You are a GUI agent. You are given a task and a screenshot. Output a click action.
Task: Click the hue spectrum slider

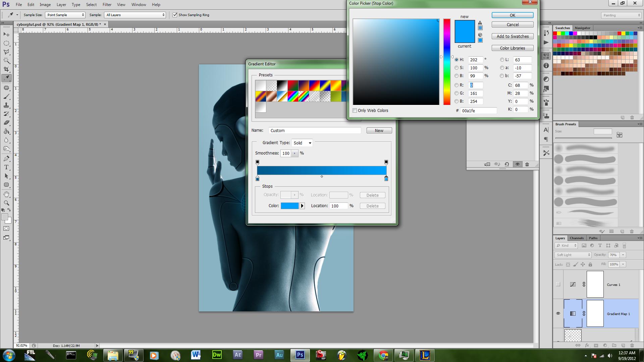[x=447, y=62]
